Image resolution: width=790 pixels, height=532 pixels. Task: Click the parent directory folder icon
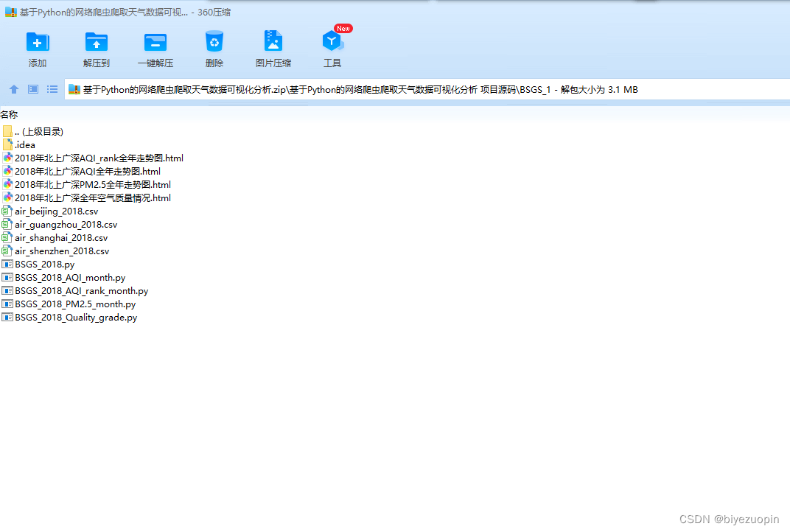[x=7, y=131]
